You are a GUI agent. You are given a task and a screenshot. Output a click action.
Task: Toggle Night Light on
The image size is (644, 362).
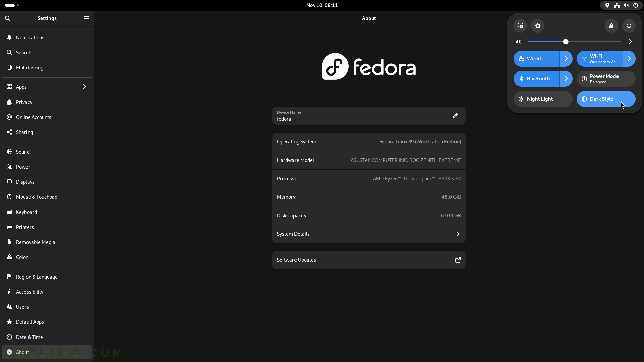[543, 99]
